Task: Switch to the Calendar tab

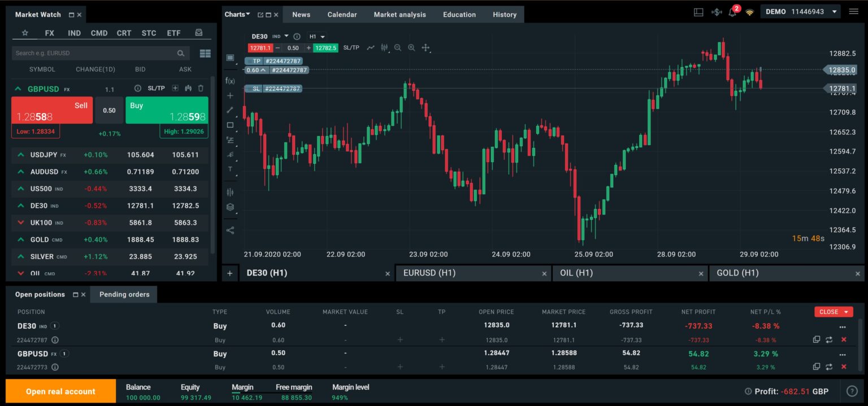Action: [342, 14]
